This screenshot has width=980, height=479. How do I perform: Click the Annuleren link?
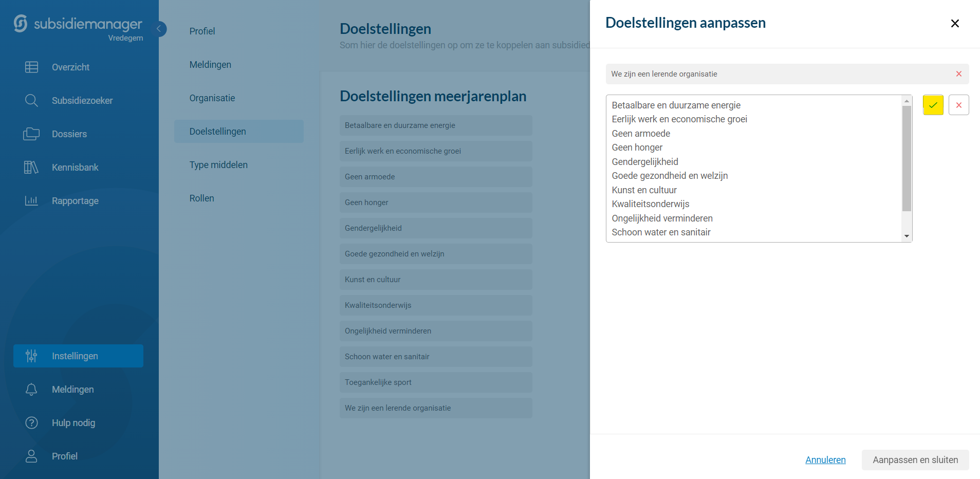(825, 460)
